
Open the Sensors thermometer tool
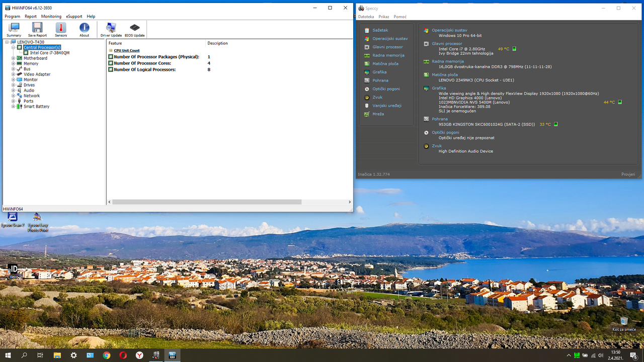click(61, 30)
